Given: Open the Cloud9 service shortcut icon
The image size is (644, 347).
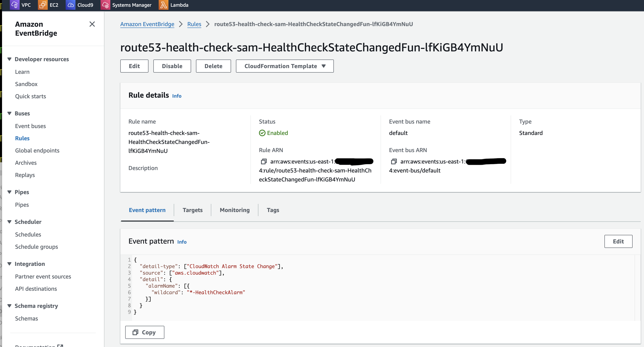Looking at the screenshot, I should (x=71, y=5).
